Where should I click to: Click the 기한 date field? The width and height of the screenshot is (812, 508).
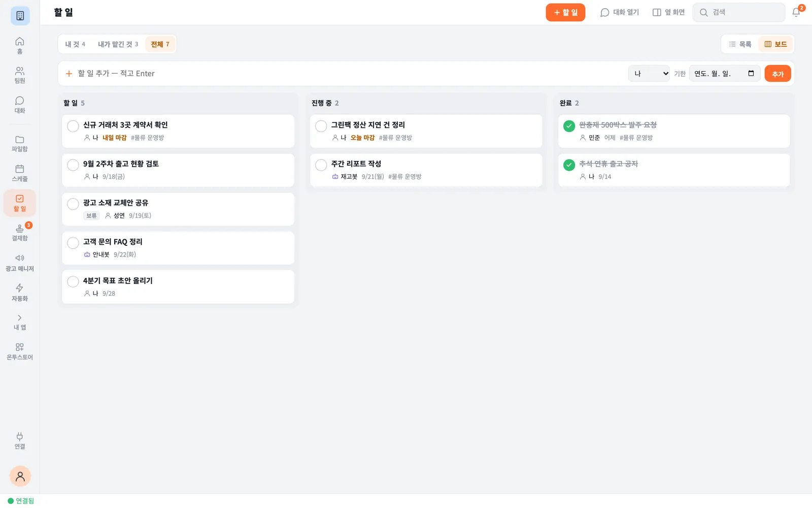pyautogui.click(x=725, y=74)
